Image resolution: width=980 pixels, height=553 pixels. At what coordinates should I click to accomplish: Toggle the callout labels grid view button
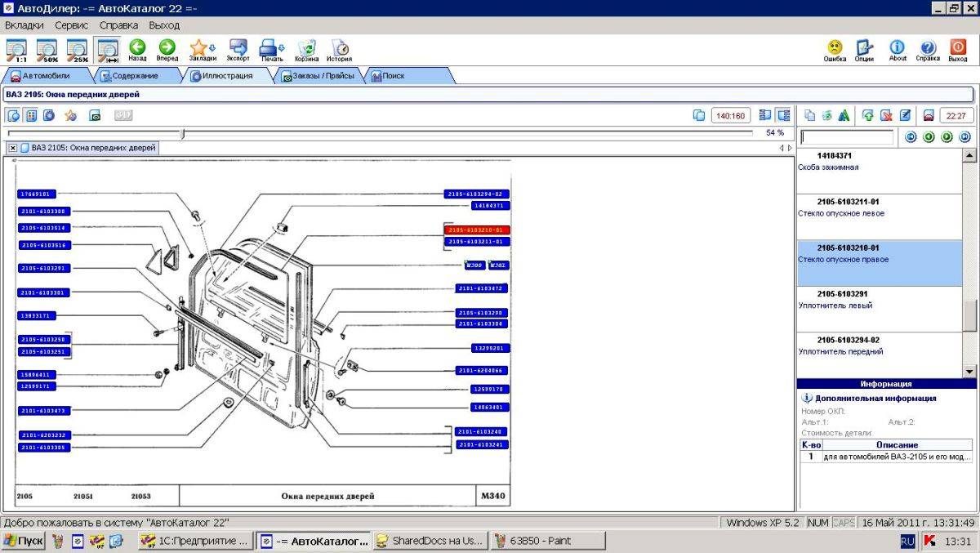31,115
